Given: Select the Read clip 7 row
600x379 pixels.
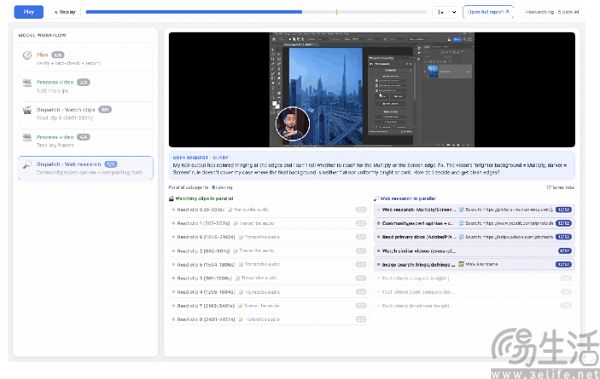Looking at the screenshot, I should click(269, 306).
